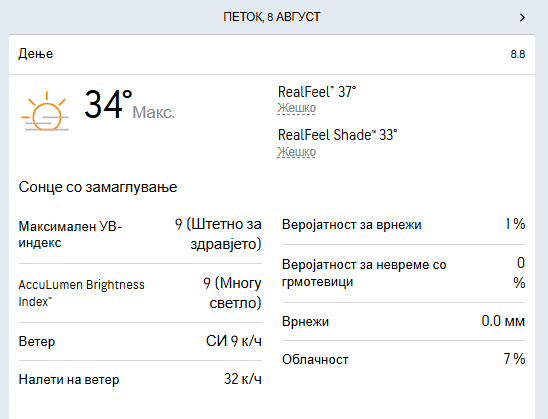
Task: Click the RealFeel 37° text
Action: click(317, 92)
